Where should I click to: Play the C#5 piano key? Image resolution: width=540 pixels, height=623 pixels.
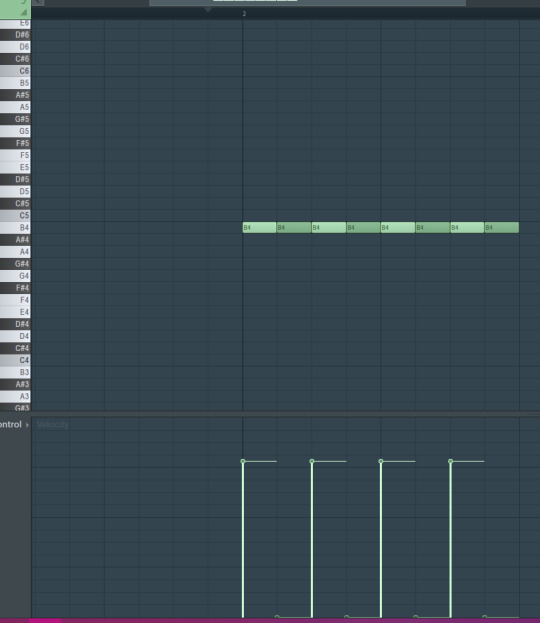pyautogui.click(x=15, y=203)
